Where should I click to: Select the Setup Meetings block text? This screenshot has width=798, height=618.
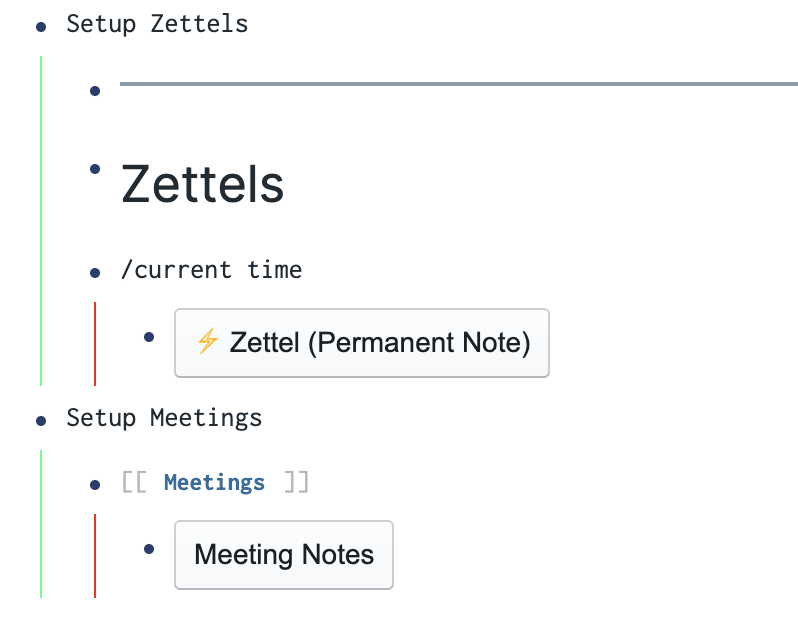(164, 417)
